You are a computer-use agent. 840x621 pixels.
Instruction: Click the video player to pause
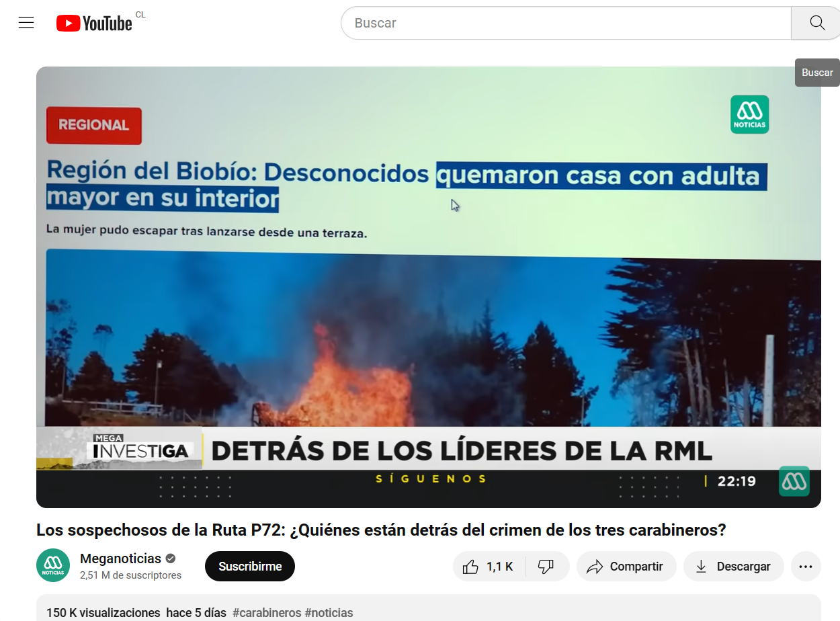[x=429, y=287]
